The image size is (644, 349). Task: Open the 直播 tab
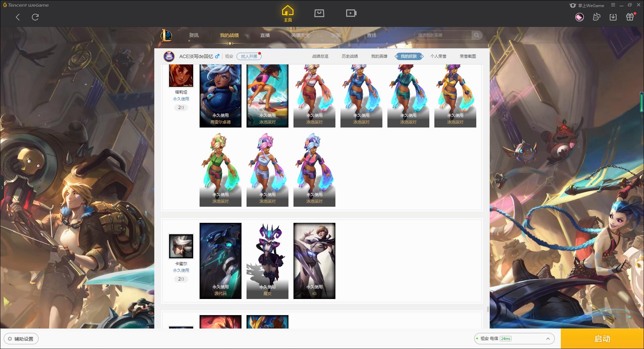click(x=265, y=35)
